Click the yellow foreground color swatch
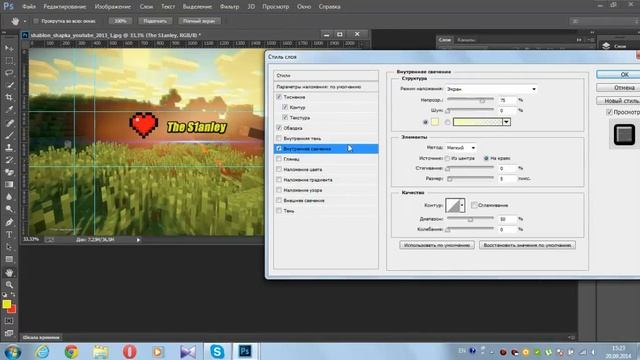640x360 pixels. 6,304
